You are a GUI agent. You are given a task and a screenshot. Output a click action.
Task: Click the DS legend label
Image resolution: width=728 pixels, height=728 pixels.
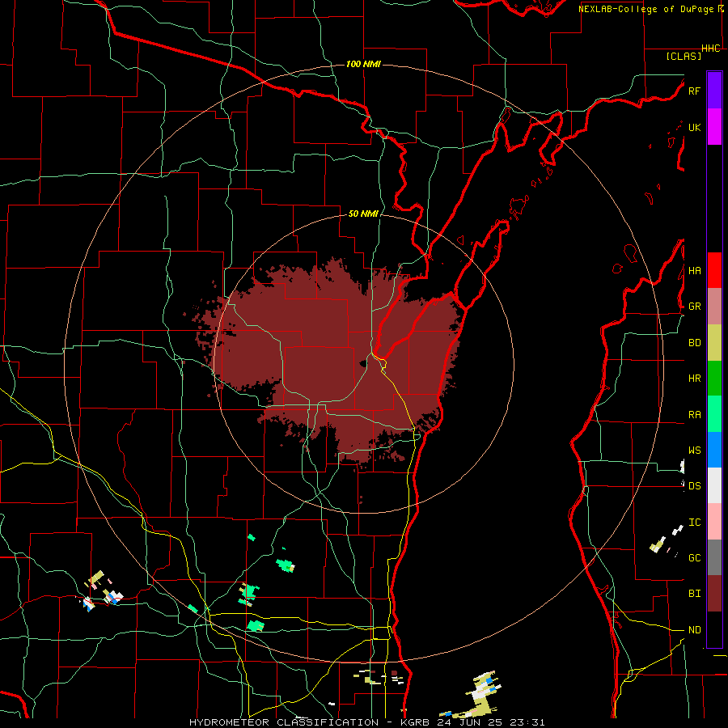tap(694, 486)
